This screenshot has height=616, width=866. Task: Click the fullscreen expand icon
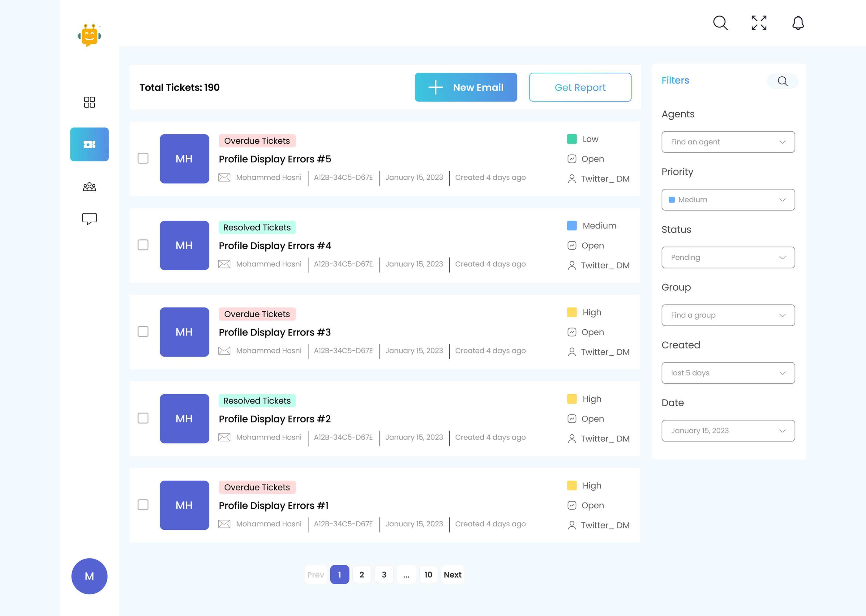point(759,23)
